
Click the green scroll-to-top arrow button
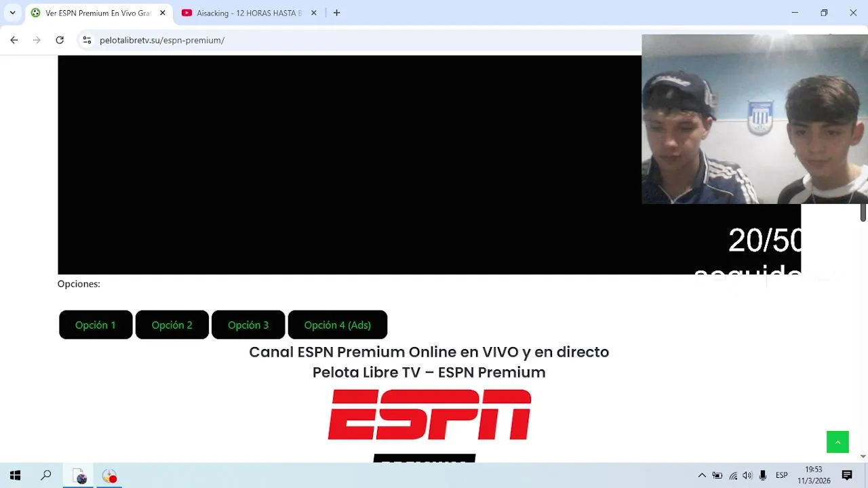point(837,442)
